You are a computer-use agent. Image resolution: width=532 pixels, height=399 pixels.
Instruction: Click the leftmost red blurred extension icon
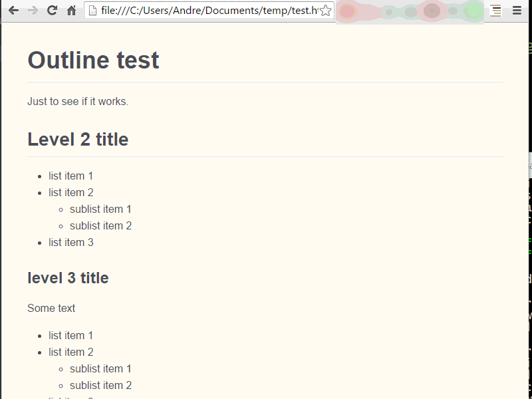pyautogui.click(x=346, y=11)
